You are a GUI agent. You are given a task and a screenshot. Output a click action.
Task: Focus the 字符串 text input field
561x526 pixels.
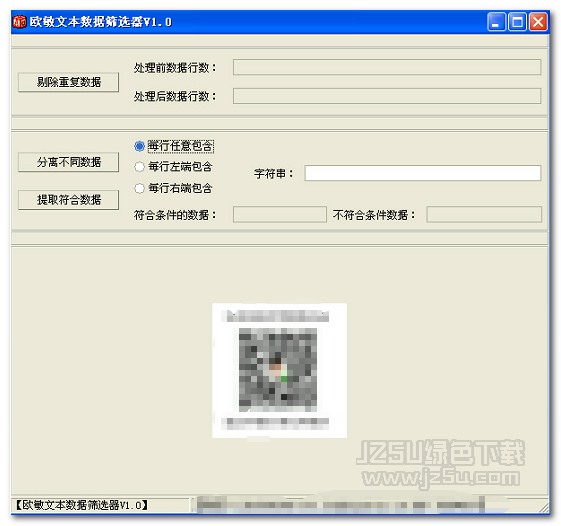click(x=423, y=173)
